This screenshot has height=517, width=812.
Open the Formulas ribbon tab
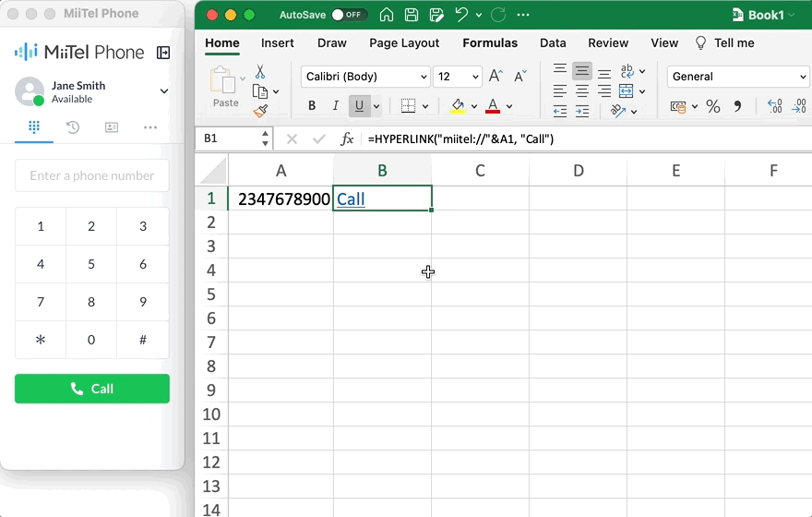(x=490, y=43)
